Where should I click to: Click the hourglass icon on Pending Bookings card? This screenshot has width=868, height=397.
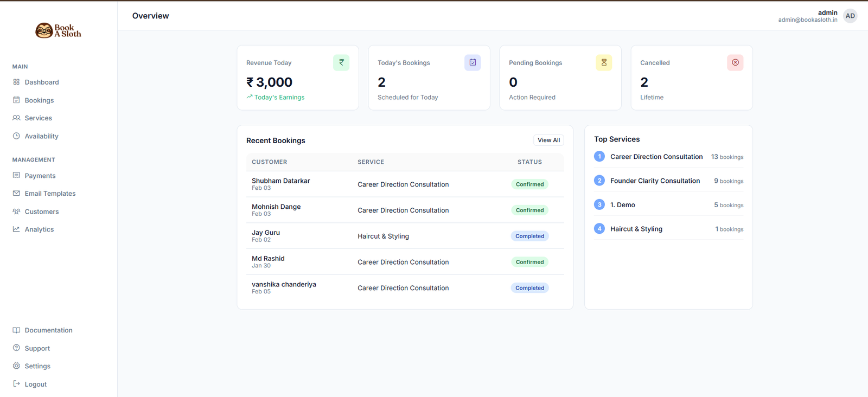click(x=604, y=62)
